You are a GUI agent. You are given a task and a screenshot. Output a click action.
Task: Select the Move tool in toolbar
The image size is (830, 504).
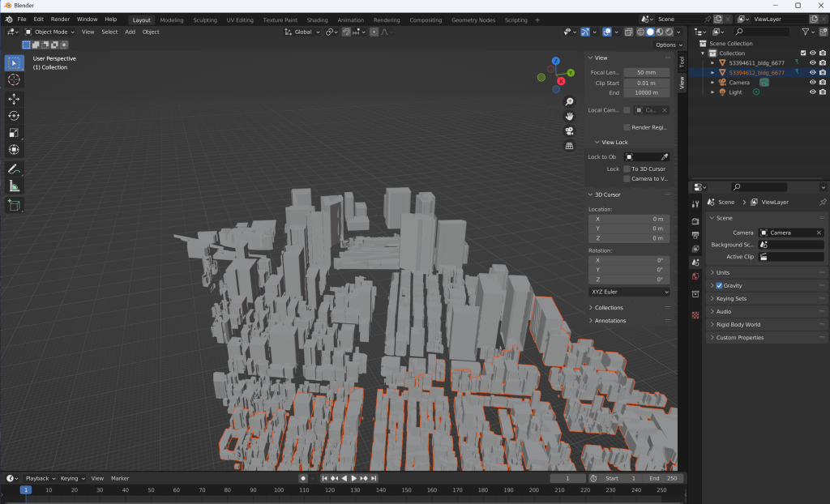14,98
